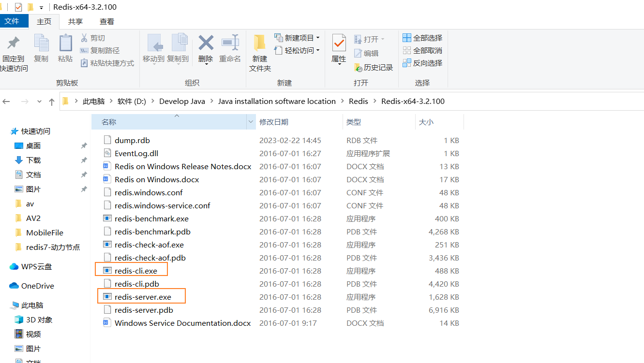This screenshot has width=644, height=363.
Task: Click Select all (全部选择)
Action: pyautogui.click(x=422, y=38)
